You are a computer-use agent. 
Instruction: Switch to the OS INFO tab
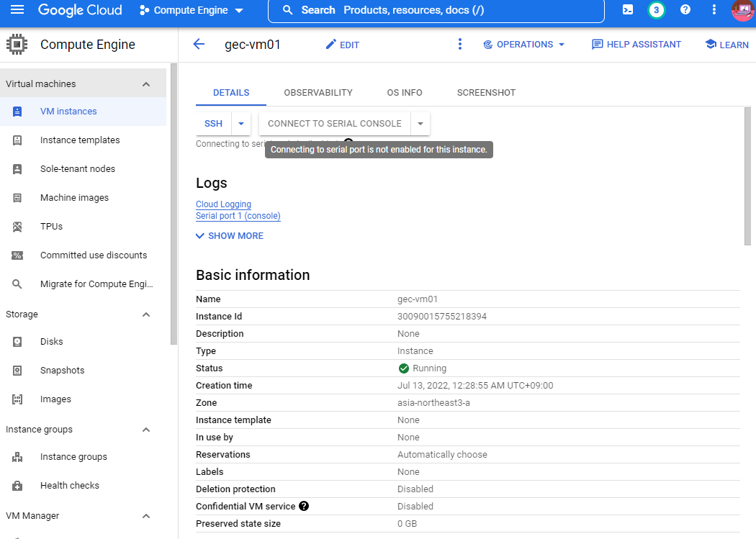[405, 93]
